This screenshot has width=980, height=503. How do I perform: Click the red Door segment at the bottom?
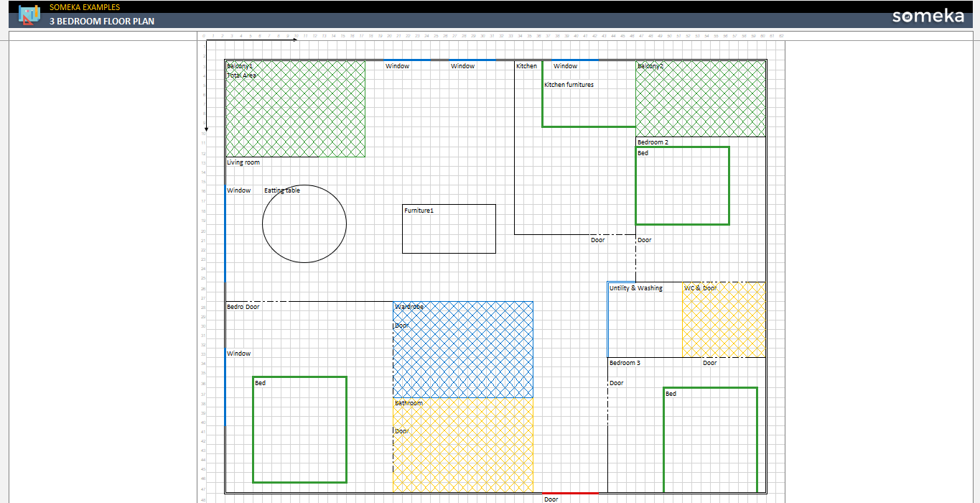tap(571, 494)
